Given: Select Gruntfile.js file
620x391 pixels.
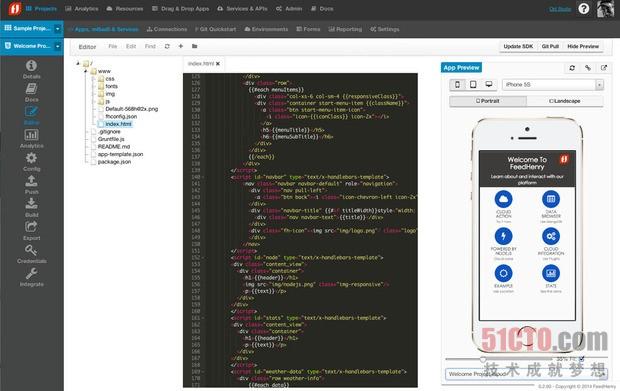Looking at the screenshot, I should [111, 139].
